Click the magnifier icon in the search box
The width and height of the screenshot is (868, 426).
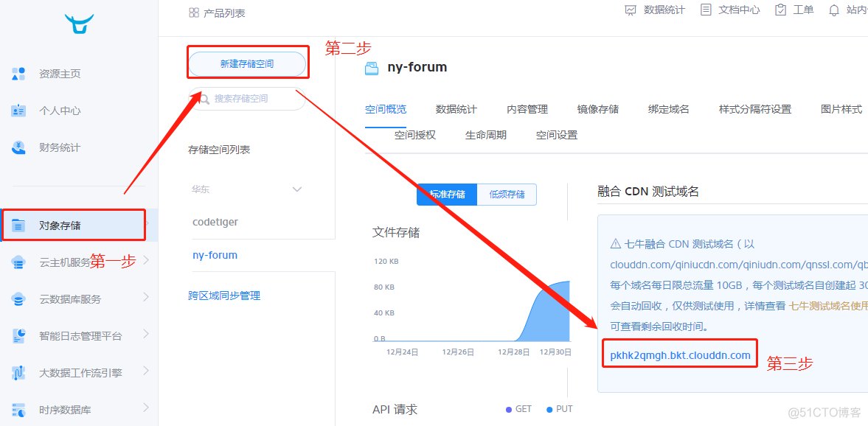(x=204, y=99)
